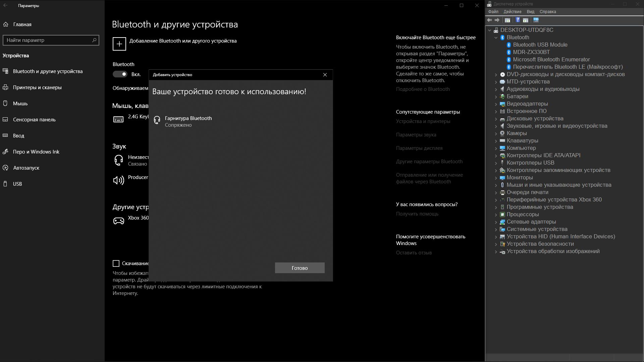Viewport: 644px width, 362px height.
Task: Click the Xbox 360 controller icon
Action: 118,221
